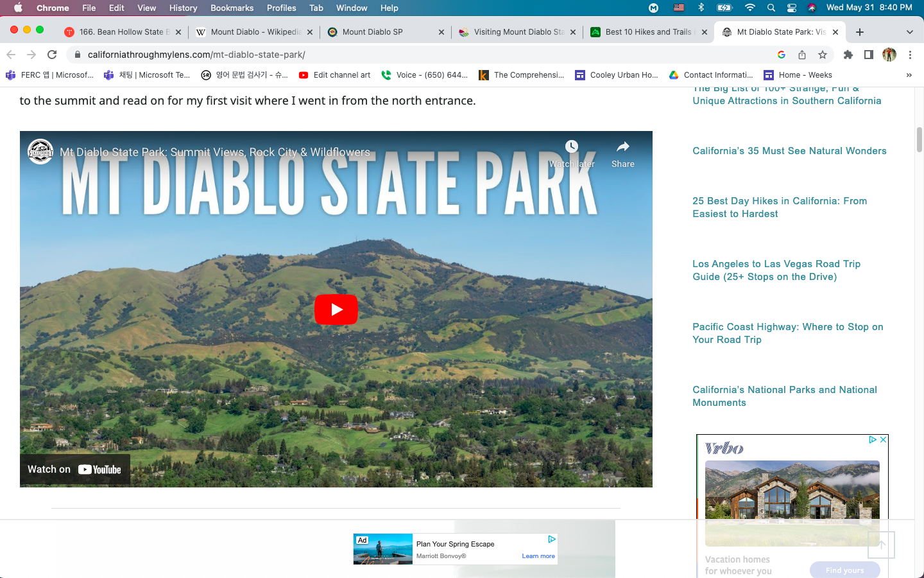This screenshot has height=578, width=924.
Task: Open Control Center in menu bar
Action: click(x=791, y=8)
